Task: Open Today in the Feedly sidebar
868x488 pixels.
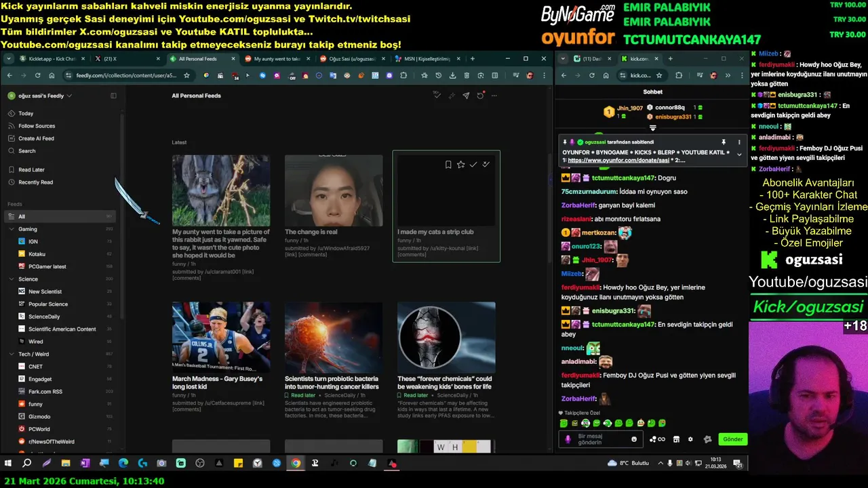Action: pyautogui.click(x=26, y=113)
